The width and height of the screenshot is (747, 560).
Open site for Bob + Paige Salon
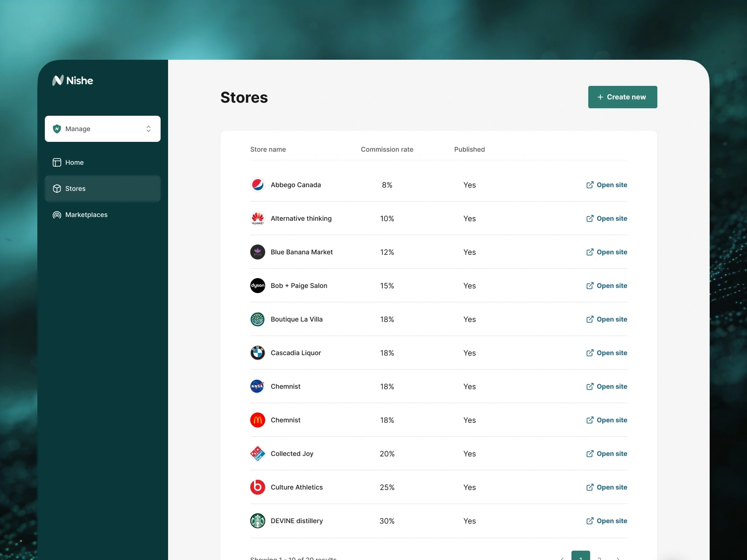click(606, 286)
